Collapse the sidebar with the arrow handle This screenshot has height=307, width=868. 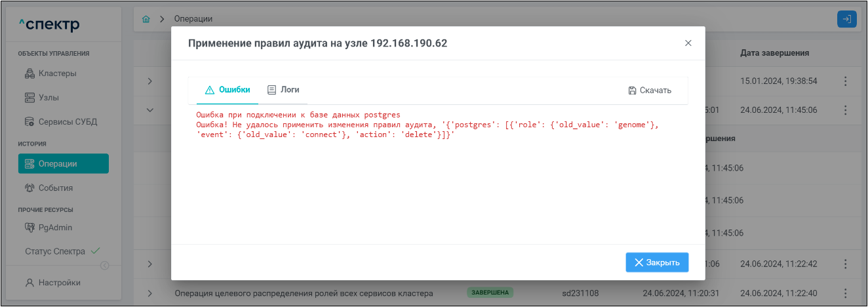104,266
